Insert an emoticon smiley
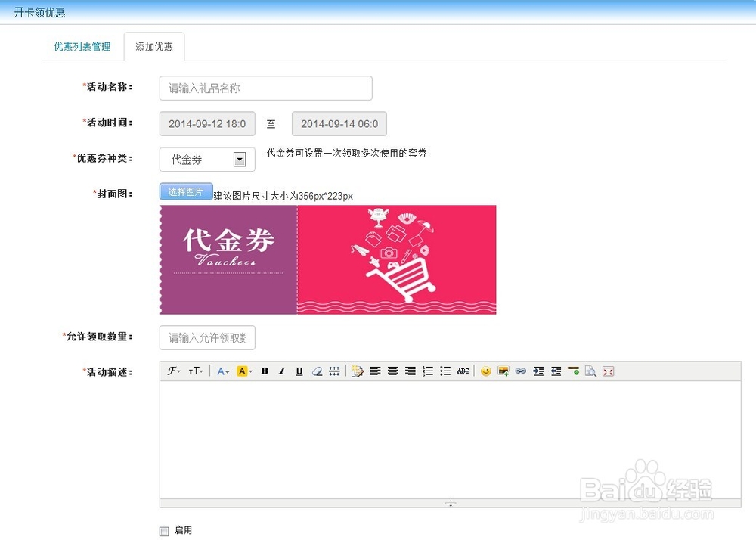Screen dimensions: 756x540 (486, 371)
